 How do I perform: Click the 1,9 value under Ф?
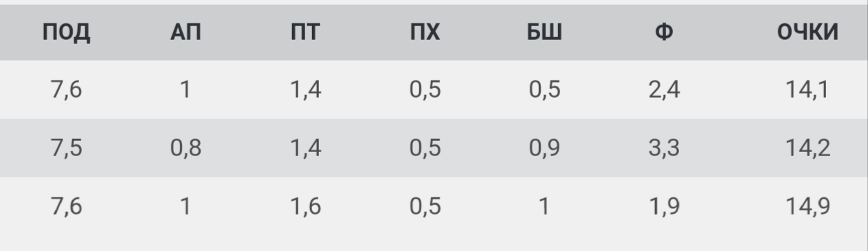[664, 207]
